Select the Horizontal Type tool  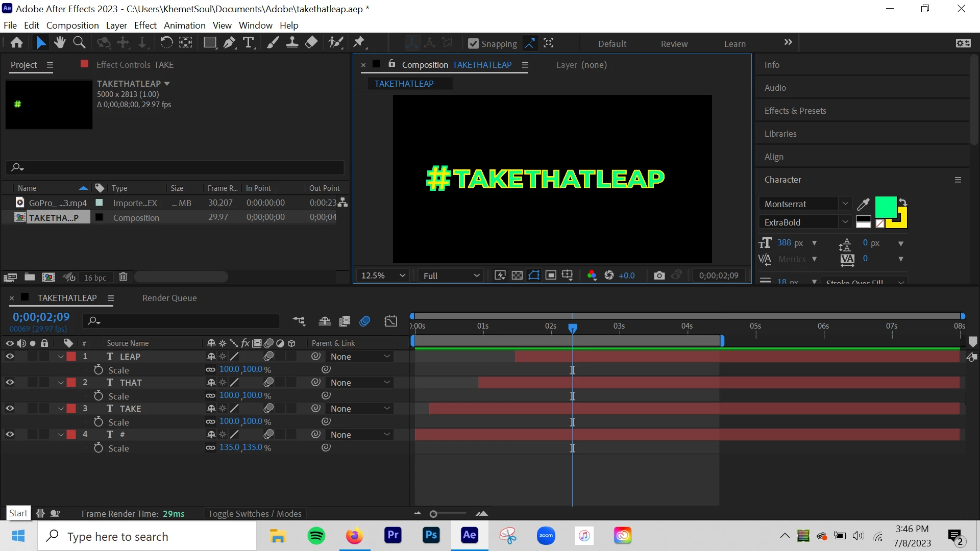249,43
